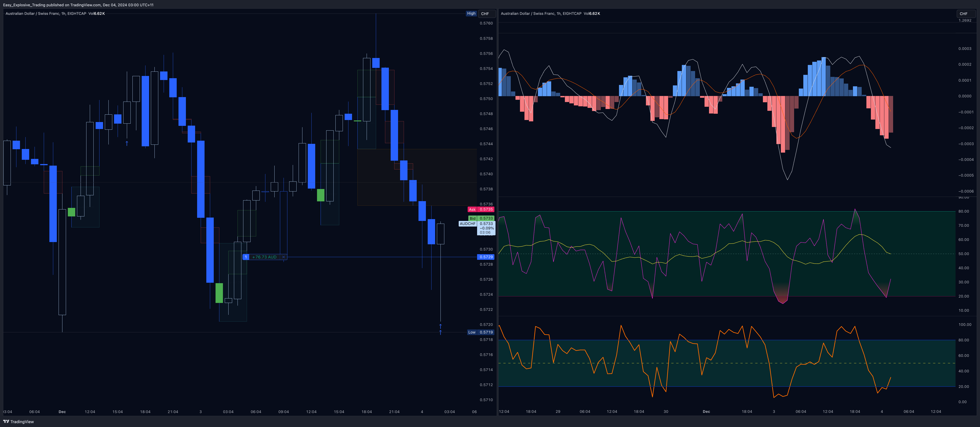Click the 09:04 label on left chart time axis

tap(283, 412)
